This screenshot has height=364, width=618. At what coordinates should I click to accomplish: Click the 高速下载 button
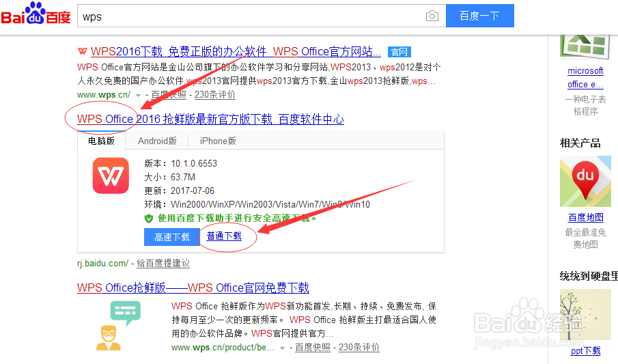[172, 237]
